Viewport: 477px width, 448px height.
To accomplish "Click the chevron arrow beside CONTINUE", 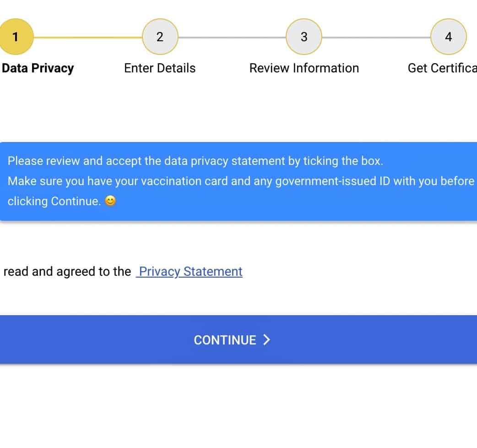I will click(x=266, y=339).
